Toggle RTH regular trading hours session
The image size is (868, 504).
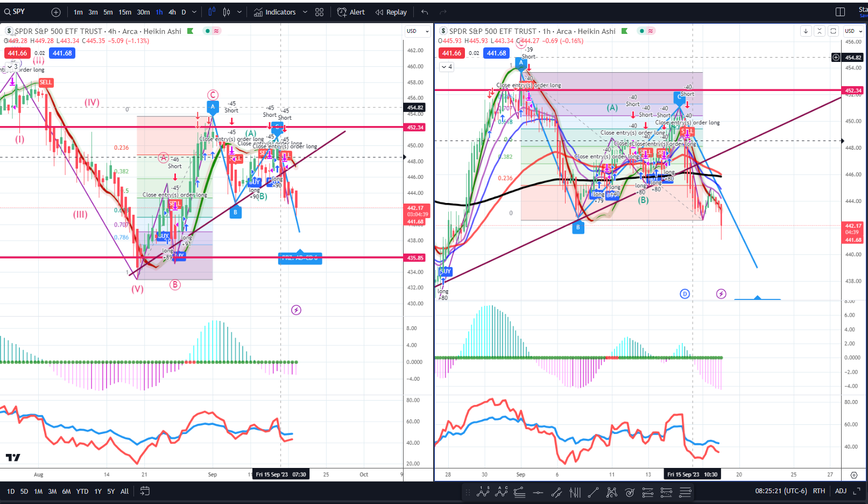pyautogui.click(x=818, y=491)
